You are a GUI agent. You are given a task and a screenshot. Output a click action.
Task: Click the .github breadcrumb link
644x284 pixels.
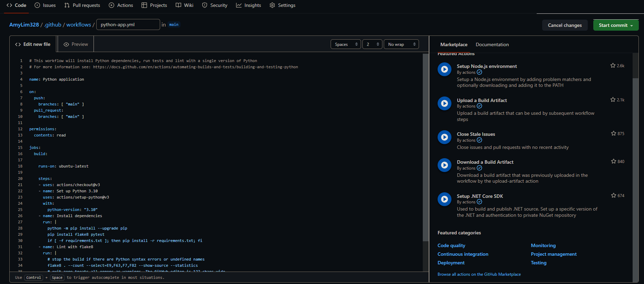pyautogui.click(x=53, y=25)
